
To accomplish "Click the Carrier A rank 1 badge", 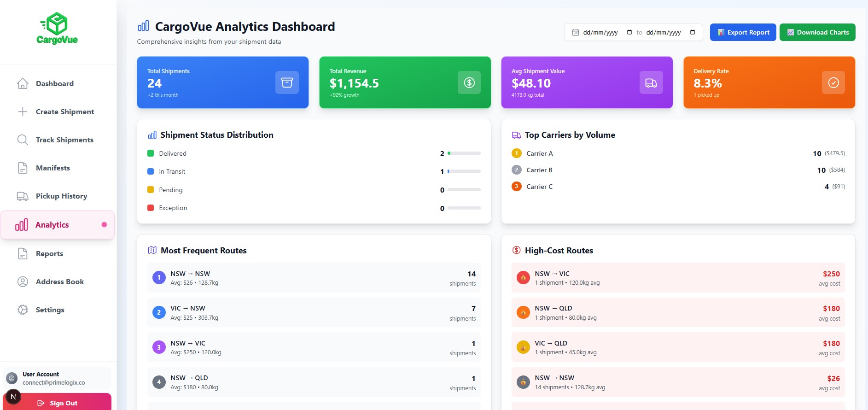I will click(517, 153).
